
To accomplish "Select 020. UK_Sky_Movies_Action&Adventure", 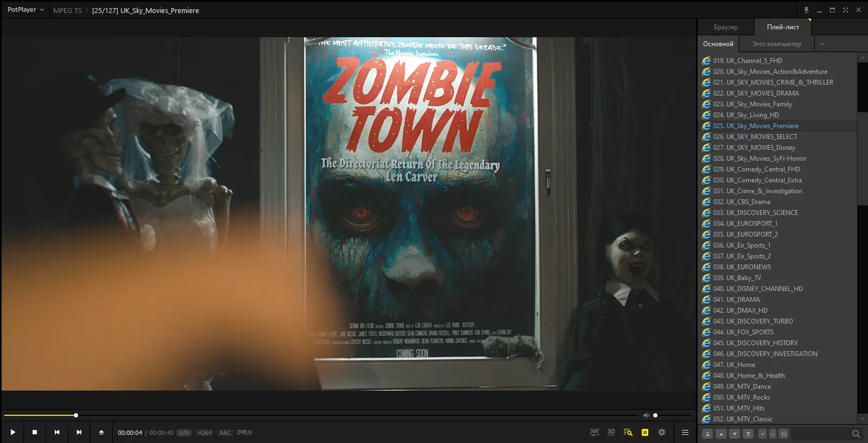I will pos(778,72).
